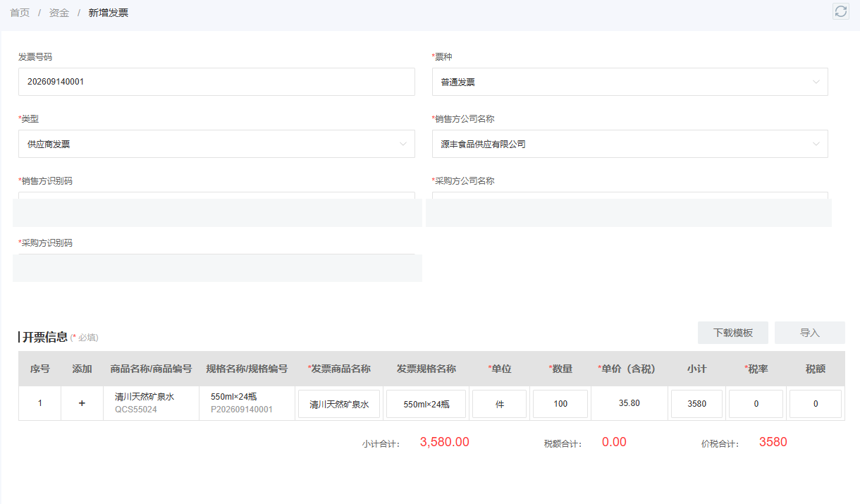Click the 开票信息 section heading
This screenshot has width=860, height=504.
tap(45, 337)
